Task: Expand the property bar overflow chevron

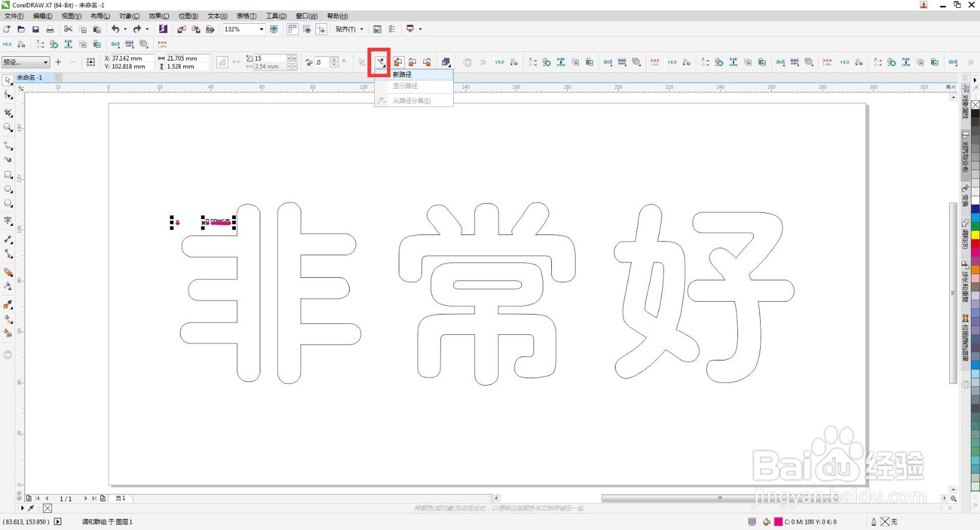Action: [x=970, y=62]
